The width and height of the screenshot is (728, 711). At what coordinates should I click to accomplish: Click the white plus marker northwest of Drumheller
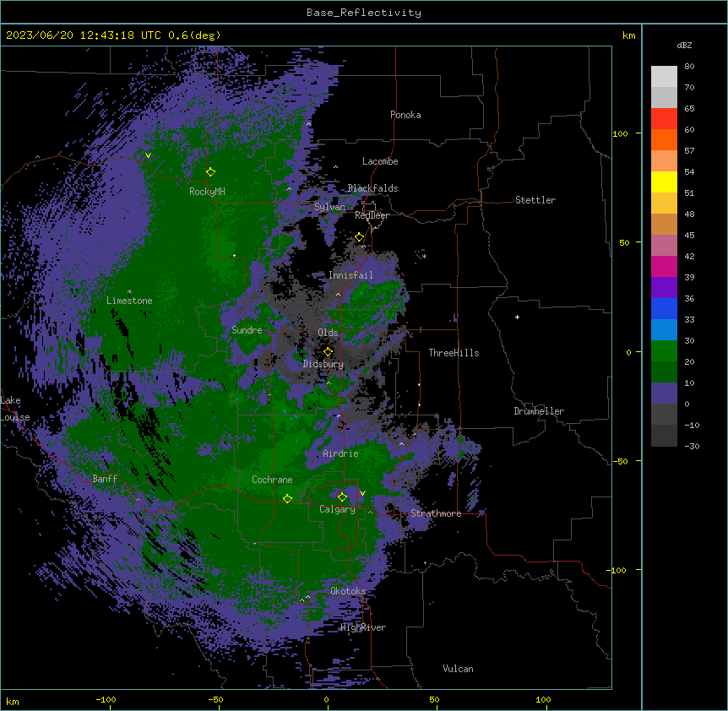coord(517,317)
